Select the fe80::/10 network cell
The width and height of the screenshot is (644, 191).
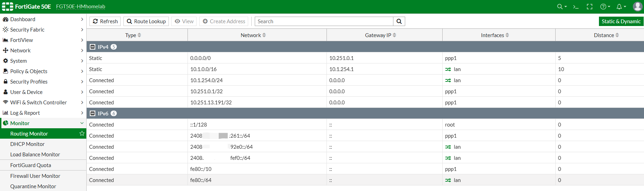tap(257, 169)
